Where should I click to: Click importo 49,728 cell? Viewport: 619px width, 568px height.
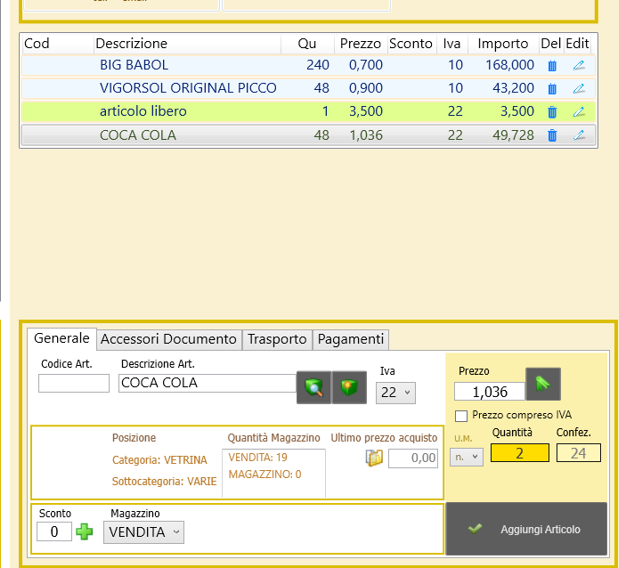513,135
